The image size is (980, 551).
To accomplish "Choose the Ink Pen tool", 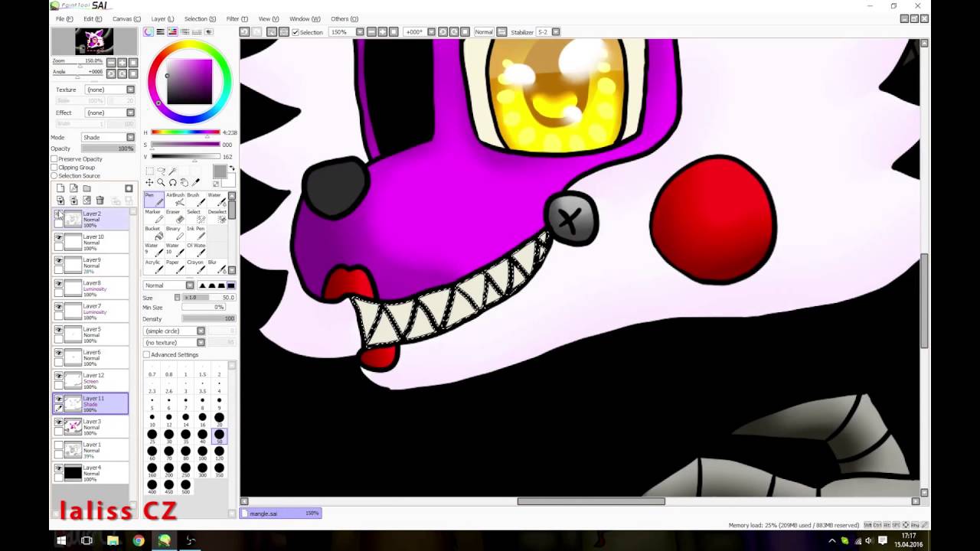I will [x=194, y=233].
